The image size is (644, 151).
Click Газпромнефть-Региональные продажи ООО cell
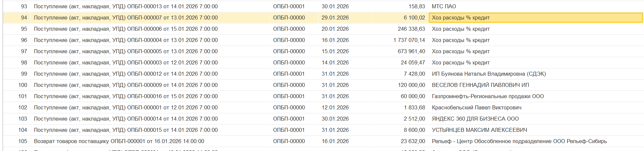487,96
